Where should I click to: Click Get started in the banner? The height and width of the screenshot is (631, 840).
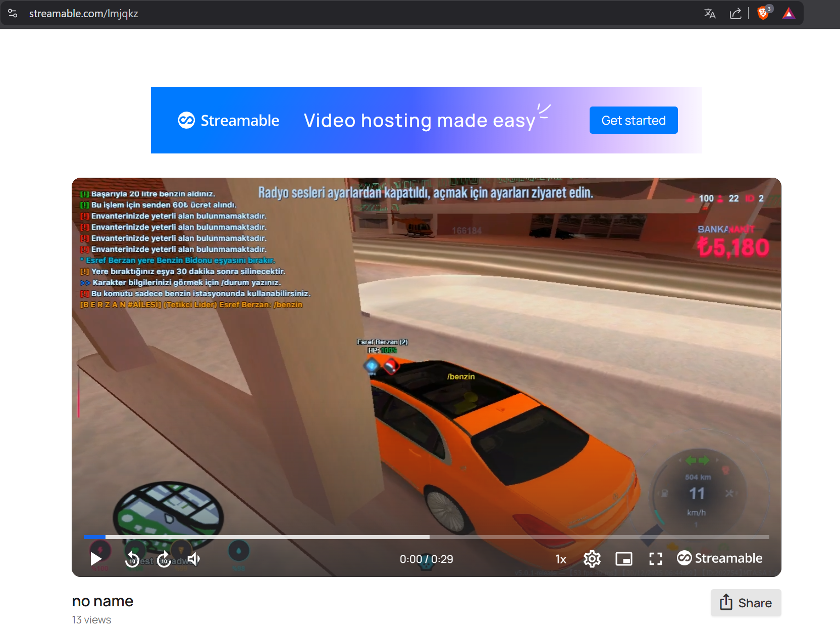(x=634, y=120)
